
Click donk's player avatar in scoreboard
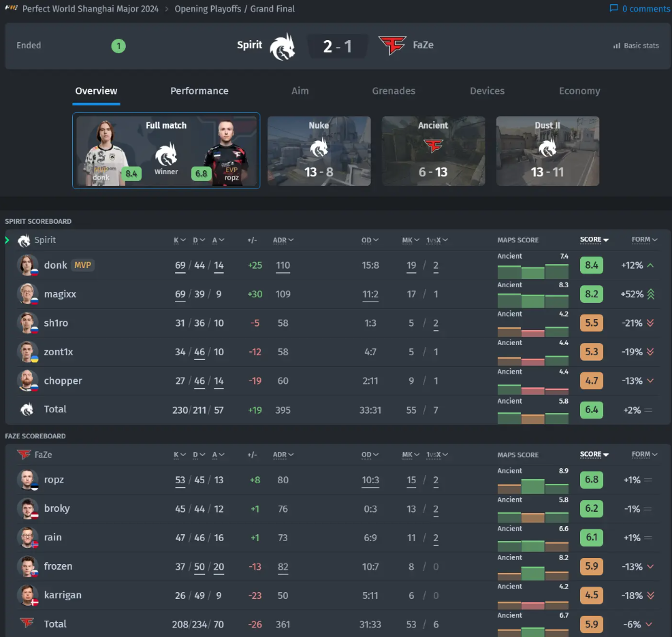click(27, 265)
